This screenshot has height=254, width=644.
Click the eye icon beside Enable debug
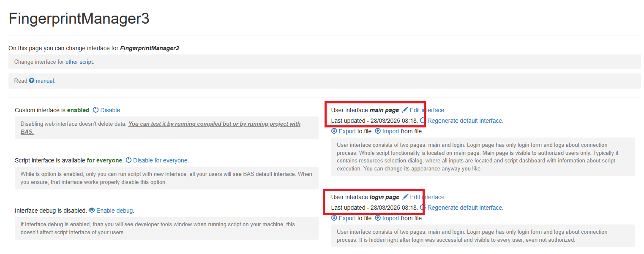click(x=92, y=210)
